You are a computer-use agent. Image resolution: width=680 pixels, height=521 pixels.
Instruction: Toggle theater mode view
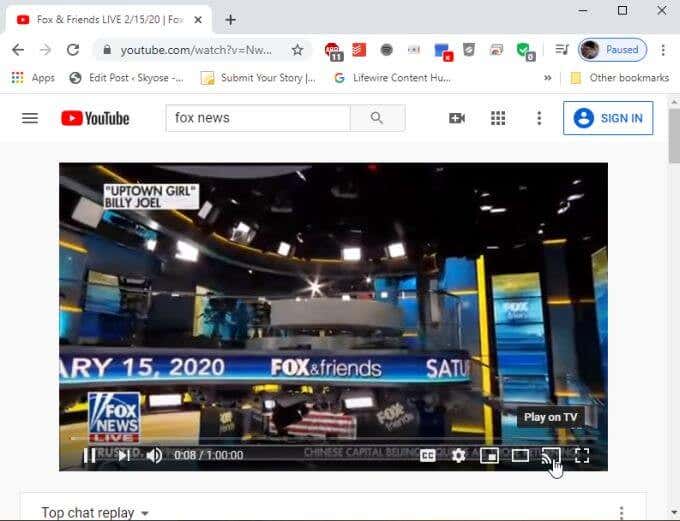point(520,455)
